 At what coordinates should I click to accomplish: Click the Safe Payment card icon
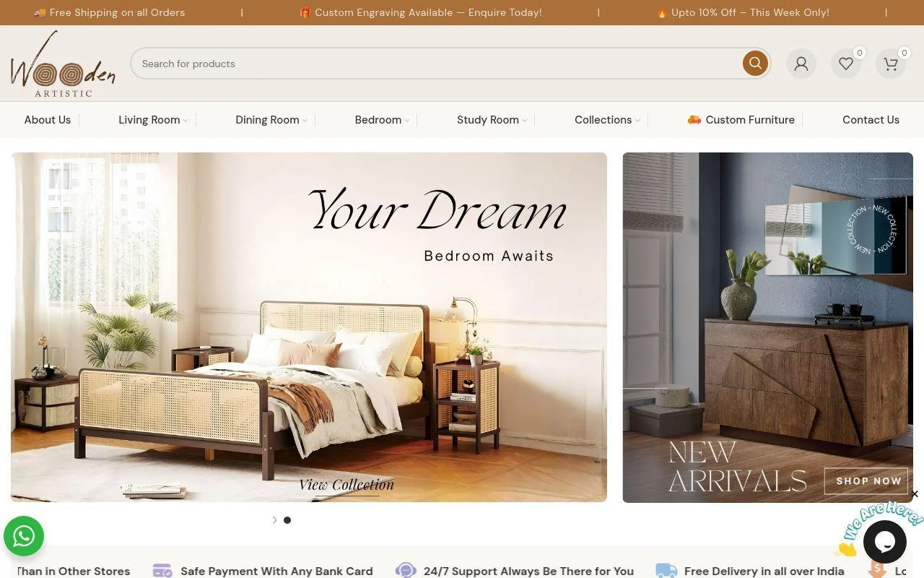pos(162,571)
